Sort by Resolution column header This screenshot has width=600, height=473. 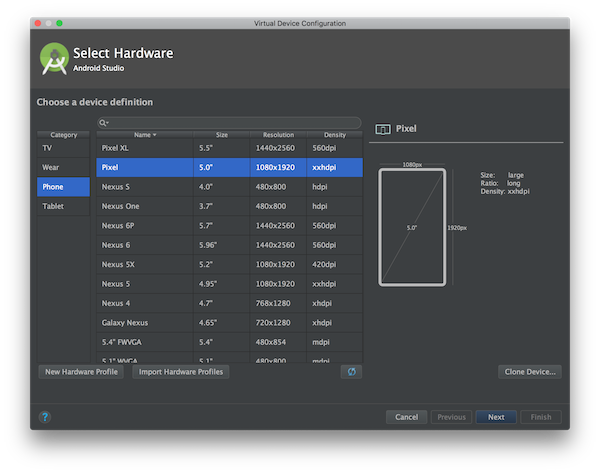click(x=278, y=135)
